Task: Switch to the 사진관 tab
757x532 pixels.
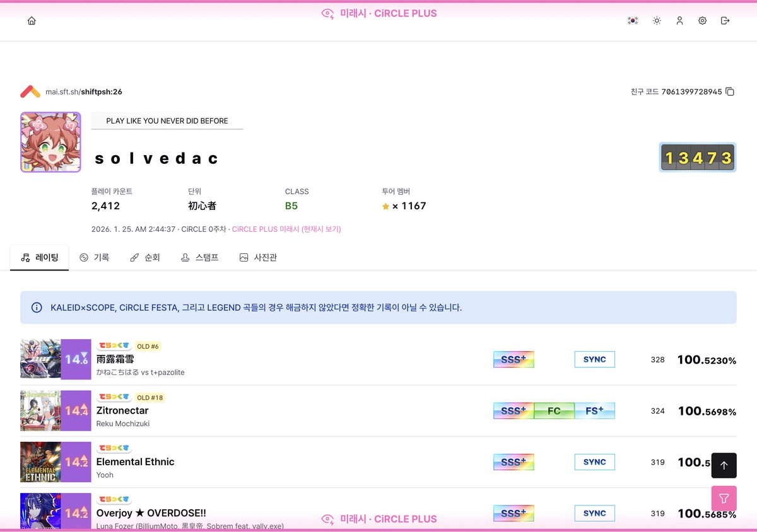Action: 258,257
